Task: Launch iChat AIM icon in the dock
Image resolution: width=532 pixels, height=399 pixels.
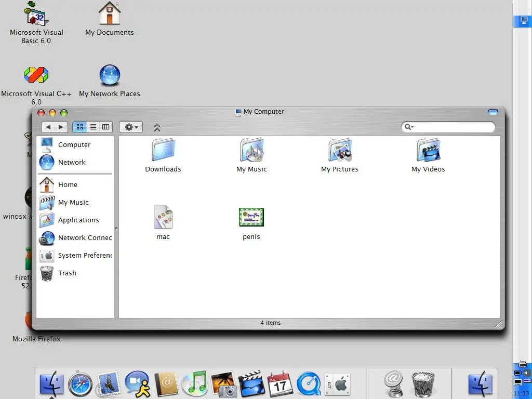Action: (x=137, y=384)
